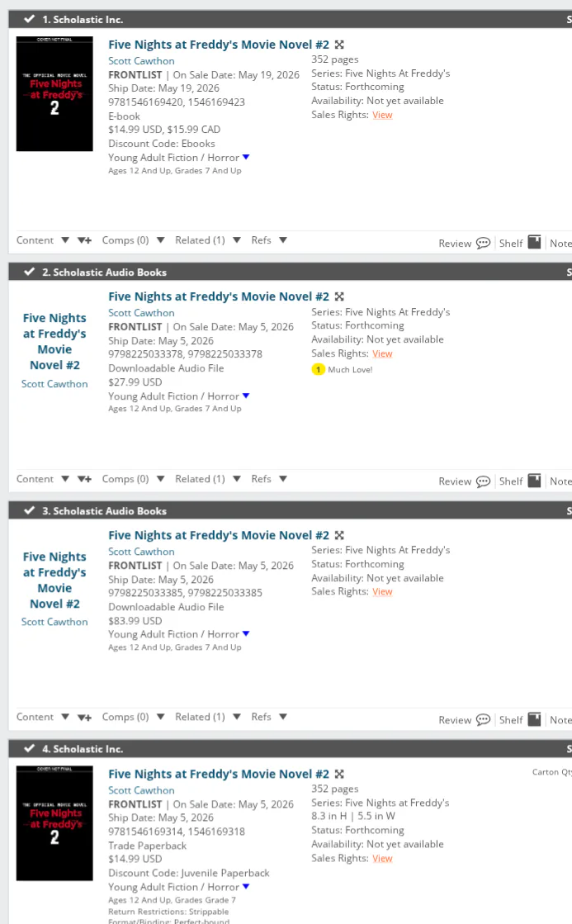The width and height of the screenshot is (572, 924).
Task: Open Comps (0) menu in item 3
Action: coord(160,717)
